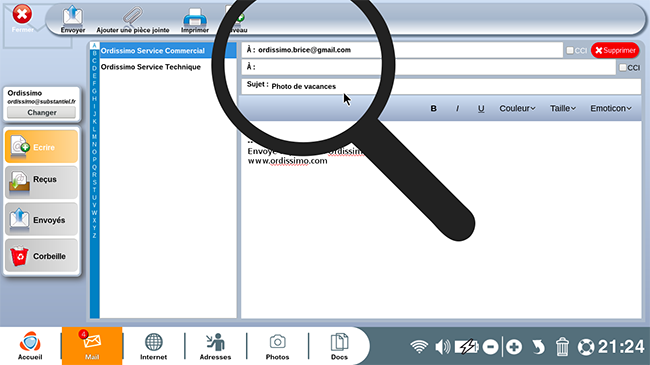Screen dimensions: 650x365
Task: Click the www.ordissimo.com signature text
Action: pos(287,161)
